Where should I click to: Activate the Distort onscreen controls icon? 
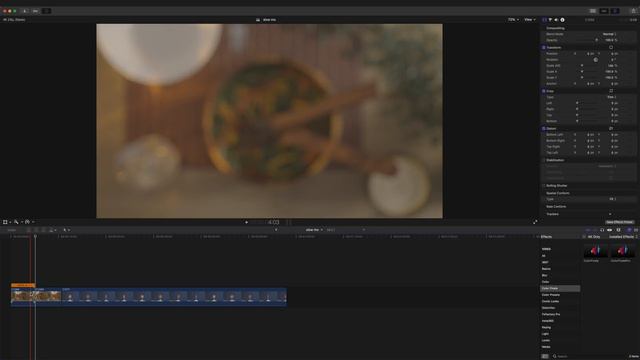[x=611, y=129]
